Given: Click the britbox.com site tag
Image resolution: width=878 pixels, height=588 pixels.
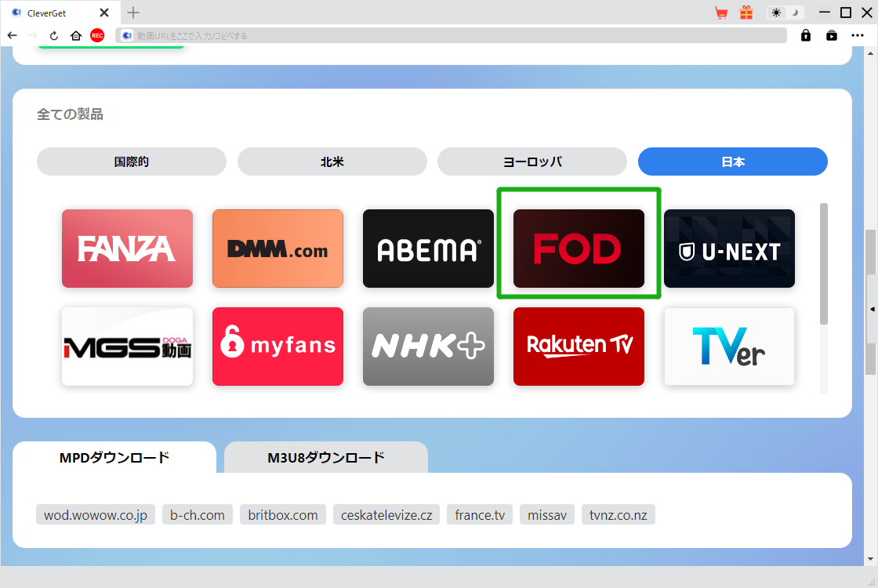Looking at the screenshot, I should [x=283, y=514].
